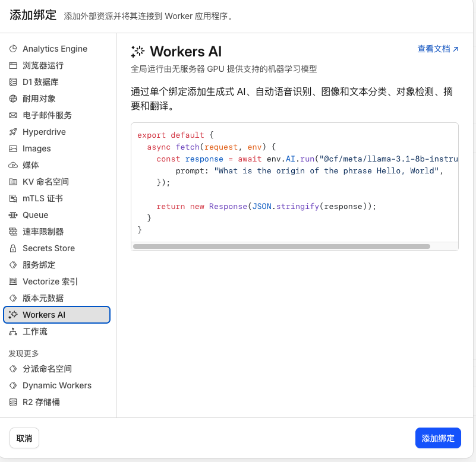The height and width of the screenshot is (462, 476).
Task: Click the code block horizontal scrollbar
Action: point(282,246)
